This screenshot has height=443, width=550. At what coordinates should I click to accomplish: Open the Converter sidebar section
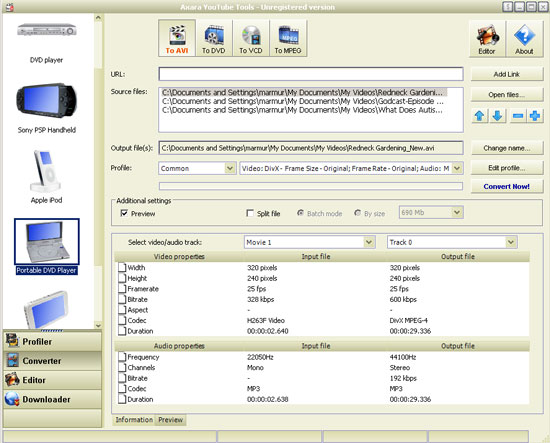click(53, 361)
